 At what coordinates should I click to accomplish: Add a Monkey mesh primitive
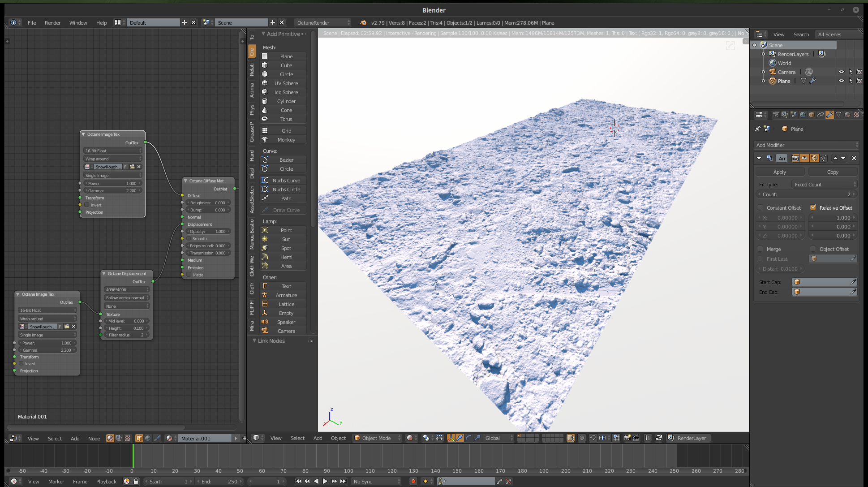(x=286, y=140)
